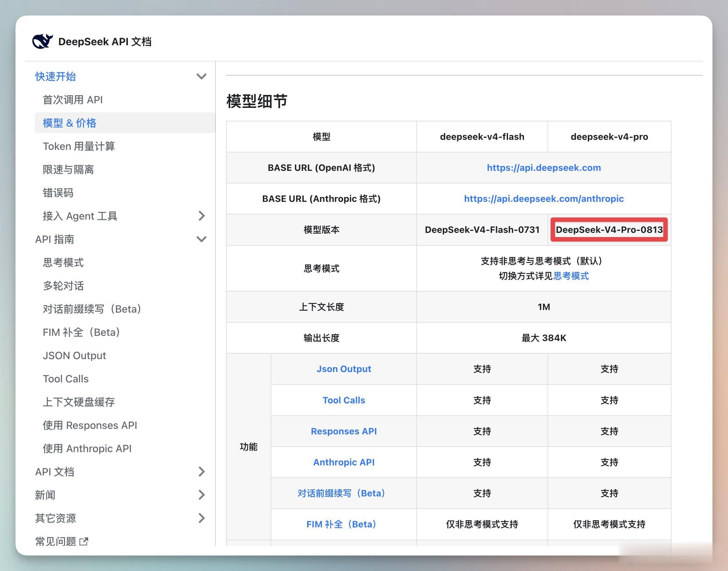This screenshot has width=728, height=571.
Task: Open sidebar 对话前缀续写（Beta）item
Action: 92,309
